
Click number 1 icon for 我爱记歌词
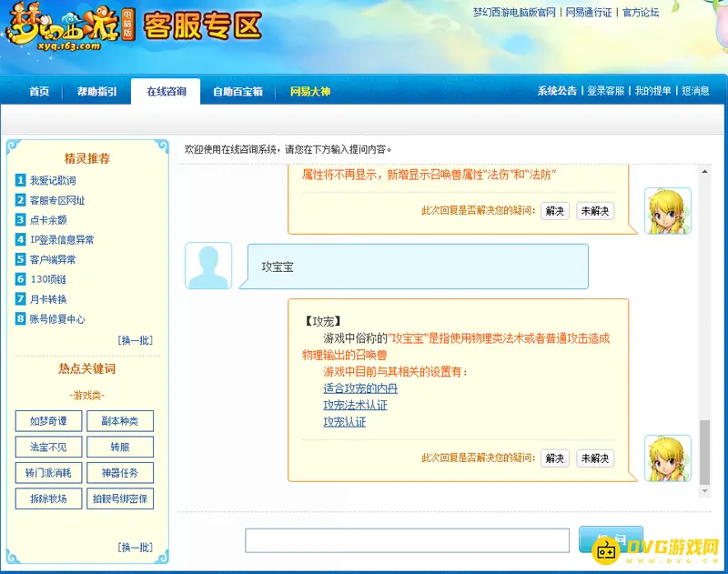pos(20,180)
